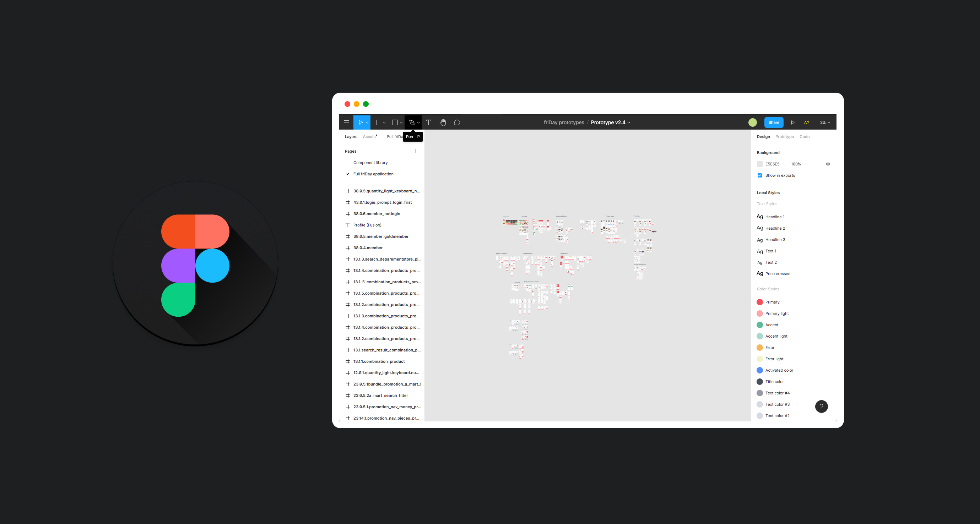Viewport: 980px width, 524px height.
Task: Switch to the Prototype tab
Action: pos(785,137)
